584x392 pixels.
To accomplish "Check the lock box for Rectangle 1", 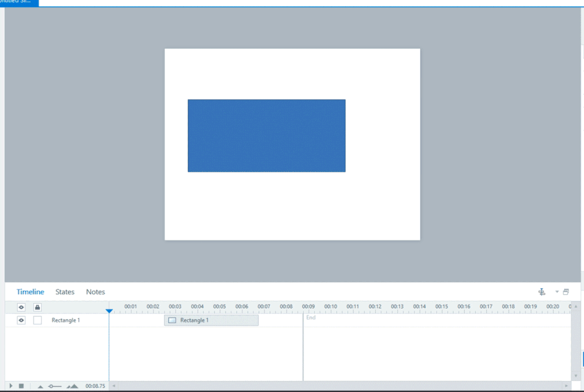I will point(37,320).
